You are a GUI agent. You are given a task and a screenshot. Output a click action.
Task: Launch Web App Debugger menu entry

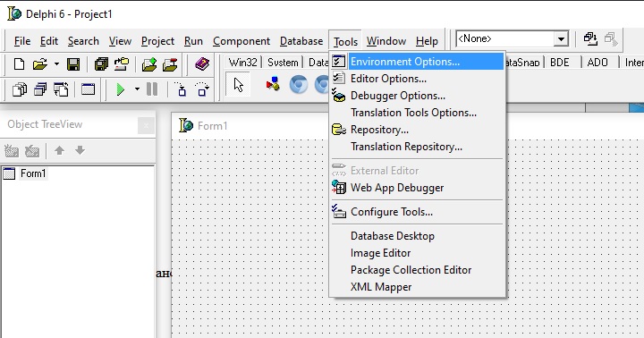(x=418, y=188)
